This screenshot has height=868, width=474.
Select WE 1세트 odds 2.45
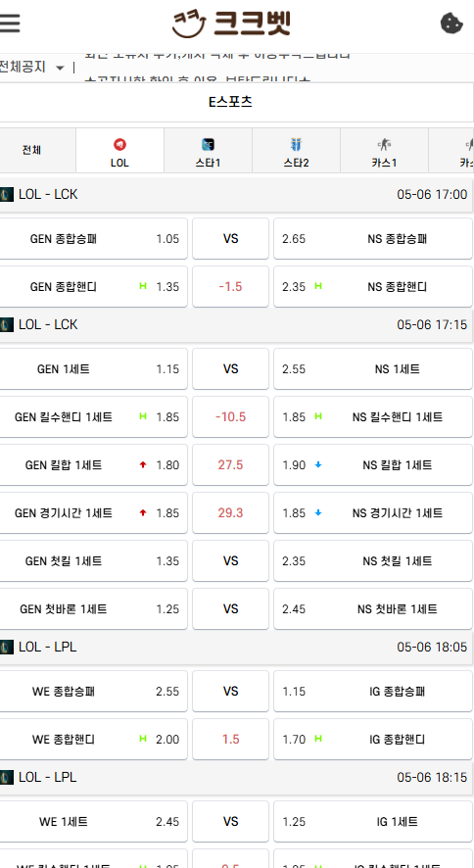point(91,822)
